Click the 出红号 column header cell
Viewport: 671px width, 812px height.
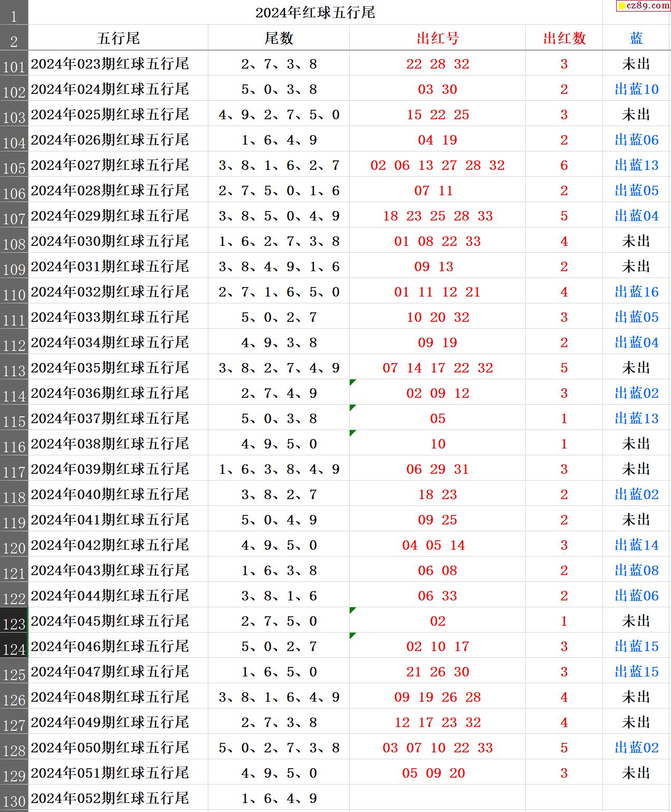pyautogui.click(x=437, y=38)
